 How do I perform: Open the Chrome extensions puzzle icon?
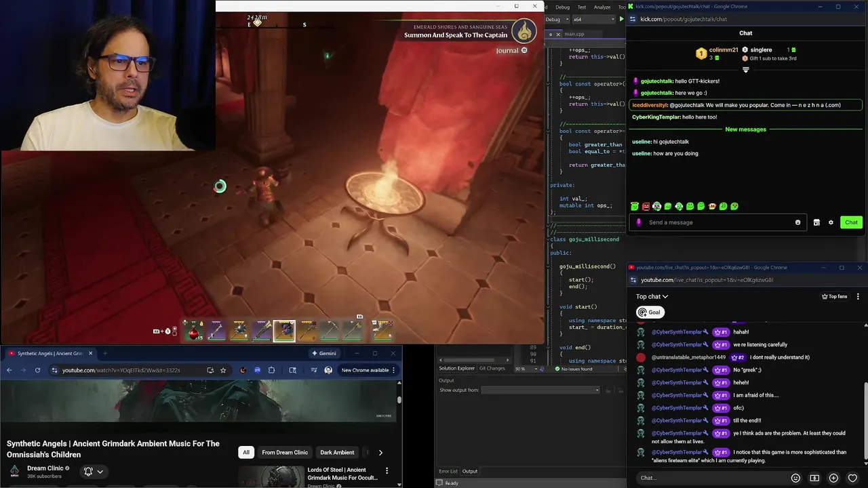click(271, 370)
